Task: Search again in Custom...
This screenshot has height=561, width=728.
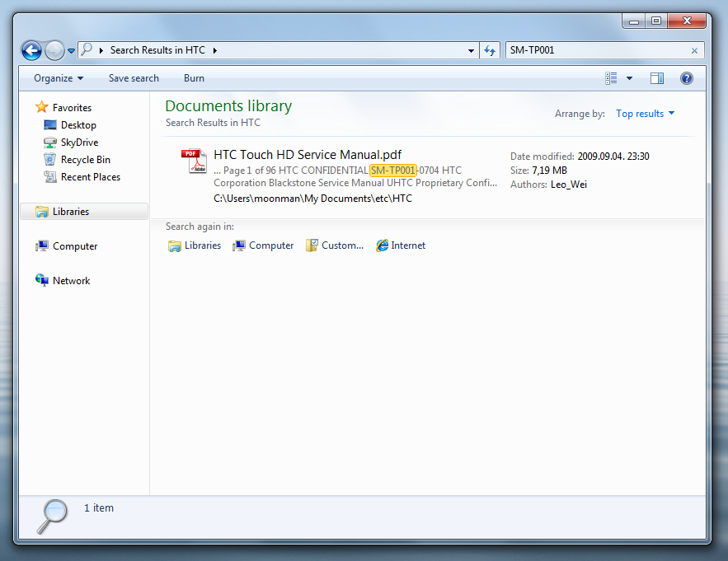Action: 335,245
